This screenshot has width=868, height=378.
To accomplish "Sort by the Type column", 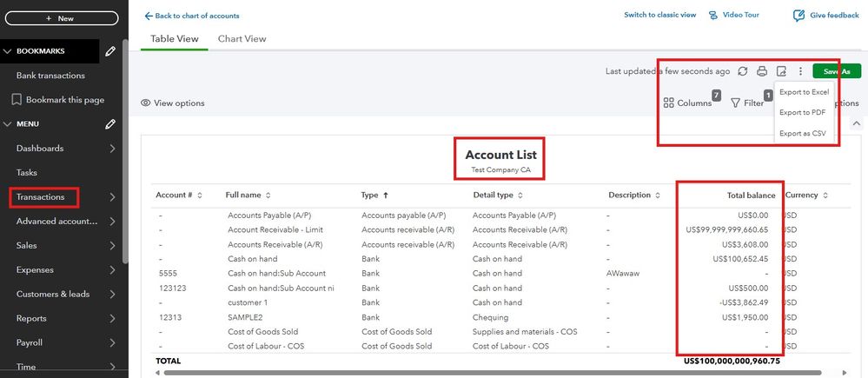I will tap(374, 196).
